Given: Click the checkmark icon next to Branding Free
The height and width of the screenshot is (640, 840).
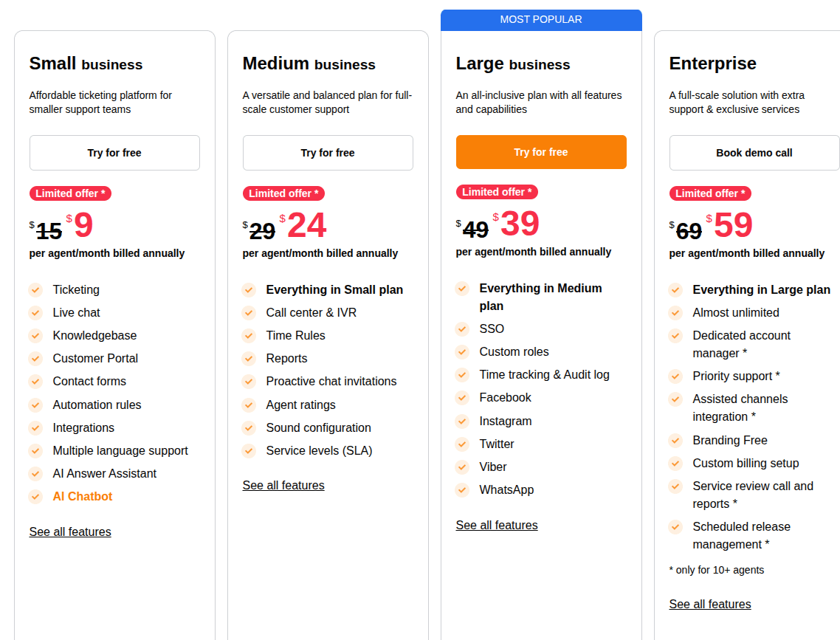Looking at the screenshot, I should 675,440.
